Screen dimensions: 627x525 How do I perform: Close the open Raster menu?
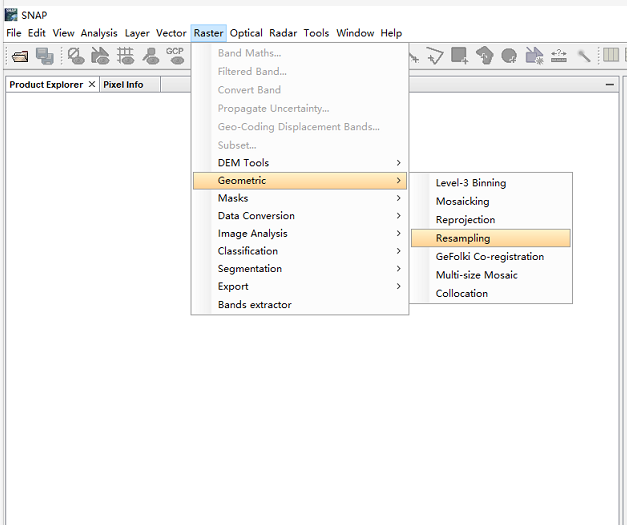[208, 33]
